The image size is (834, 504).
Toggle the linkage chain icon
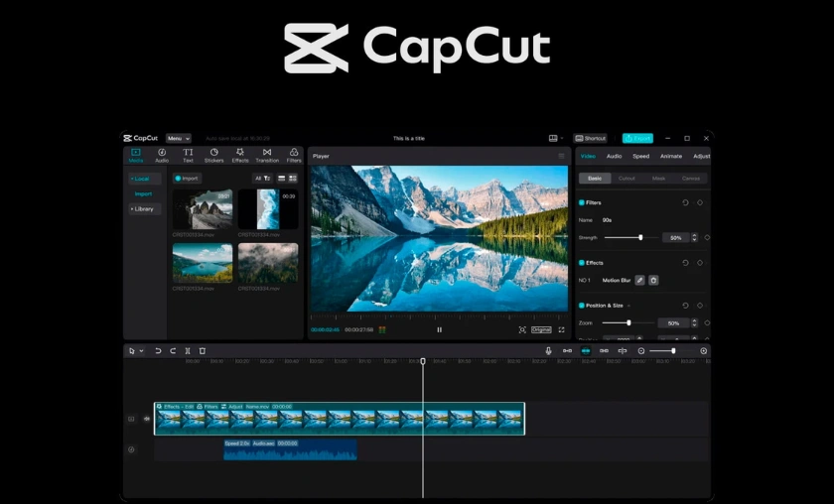click(604, 351)
